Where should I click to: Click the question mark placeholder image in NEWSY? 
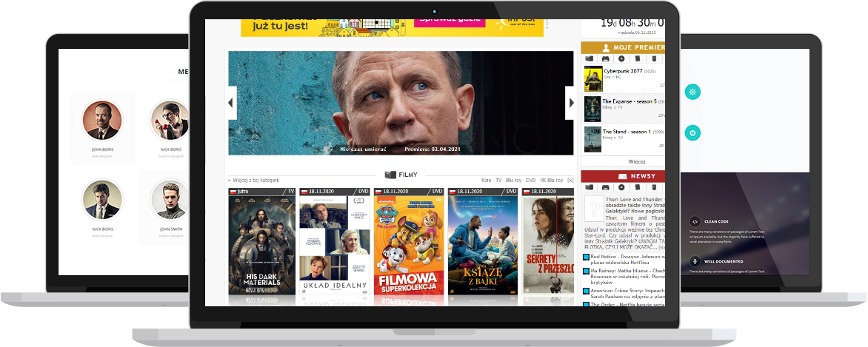pyautogui.click(x=592, y=209)
